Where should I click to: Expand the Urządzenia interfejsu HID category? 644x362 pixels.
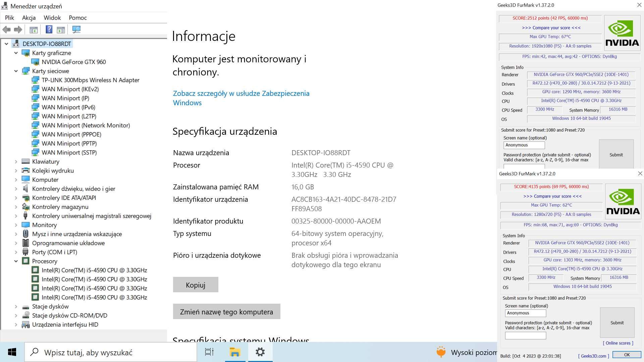tap(16, 324)
